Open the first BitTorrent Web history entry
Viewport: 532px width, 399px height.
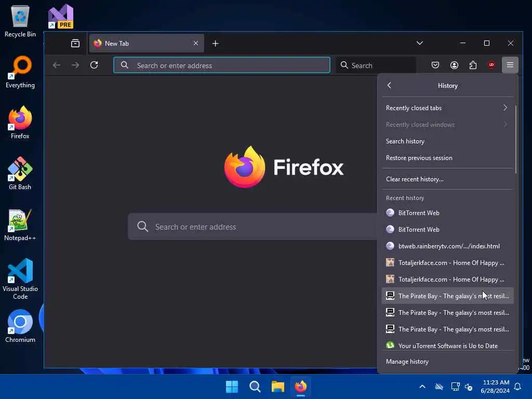pyautogui.click(x=447, y=212)
